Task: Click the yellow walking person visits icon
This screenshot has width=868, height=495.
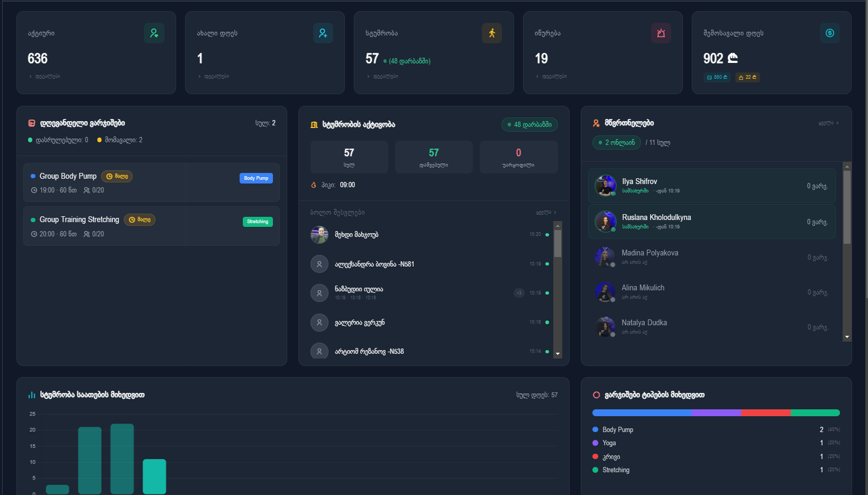Action: click(492, 33)
